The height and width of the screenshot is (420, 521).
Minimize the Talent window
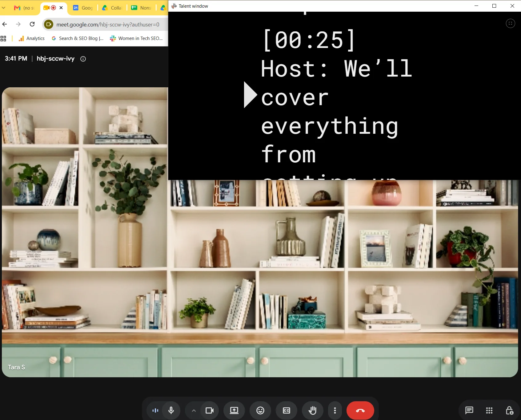[476, 6]
